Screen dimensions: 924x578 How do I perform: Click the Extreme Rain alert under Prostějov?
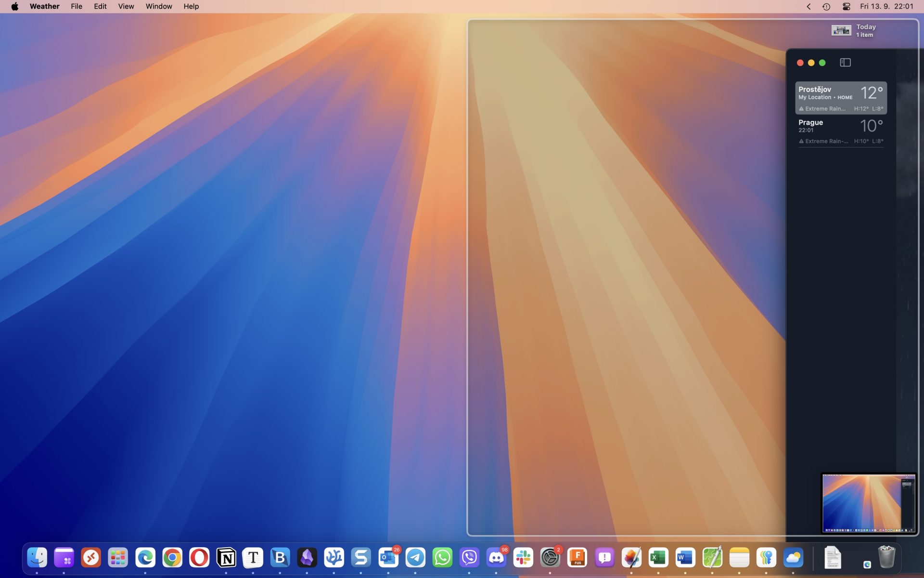tap(823, 108)
